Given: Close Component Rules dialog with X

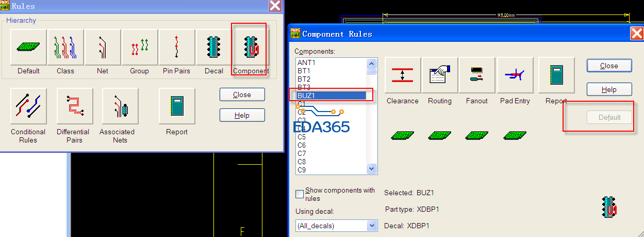Looking at the screenshot, I should (637, 34).
